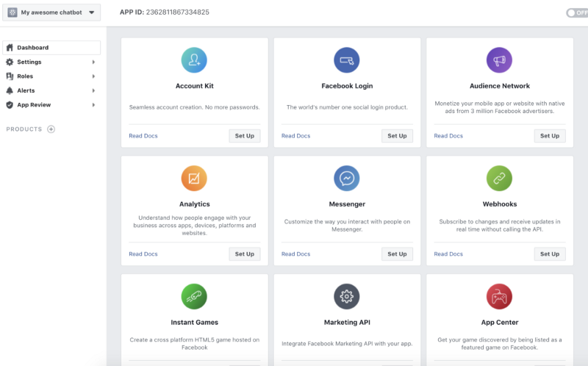Expand the App Review sidebar section

[51, 105]
